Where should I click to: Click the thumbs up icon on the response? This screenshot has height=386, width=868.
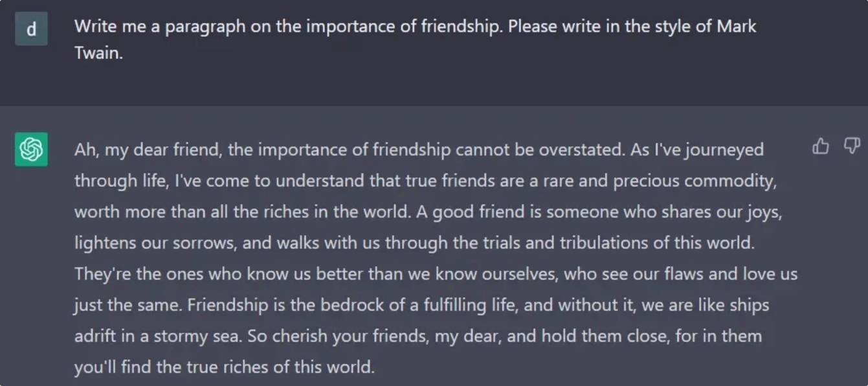pyautogui.click(x=821, y=146)
